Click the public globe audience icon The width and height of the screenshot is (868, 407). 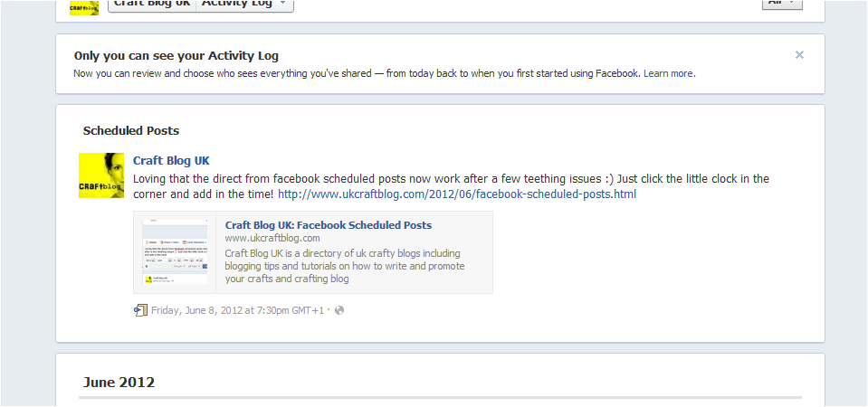tap(339, 310)
